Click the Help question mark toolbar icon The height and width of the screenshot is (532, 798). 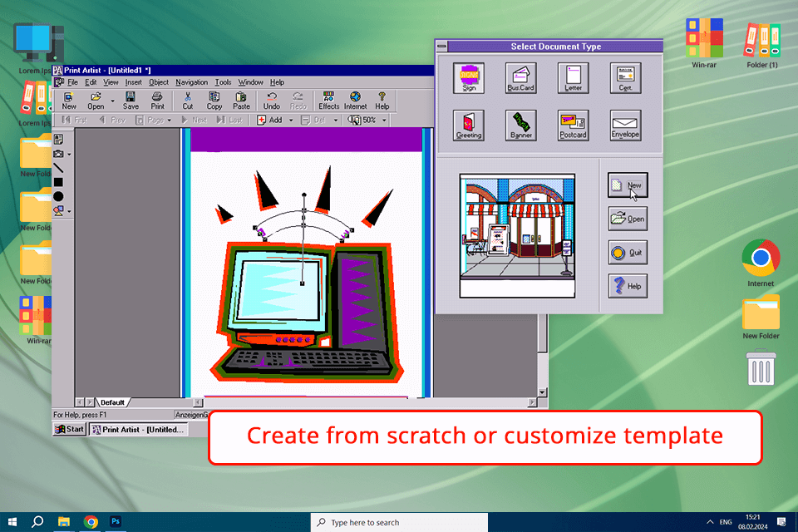[x=382, y=101]
